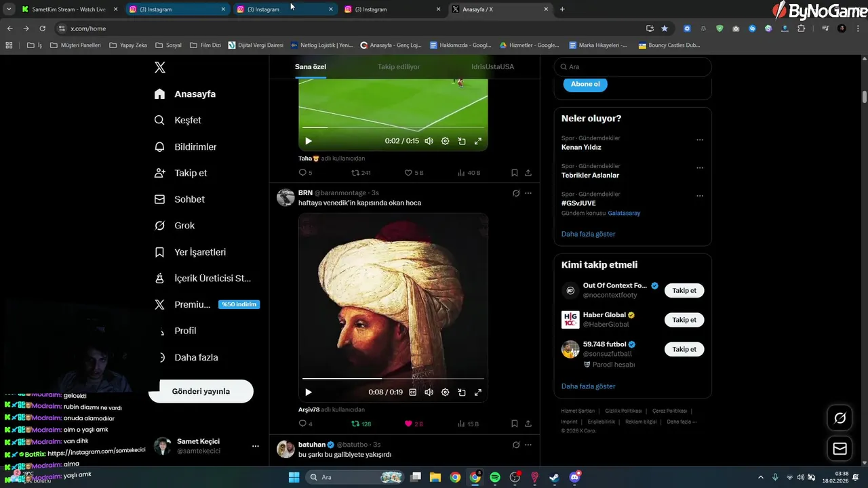Seek on football video progress bar
The height and width of the screenshot is (488, 868).
(393, 127)
